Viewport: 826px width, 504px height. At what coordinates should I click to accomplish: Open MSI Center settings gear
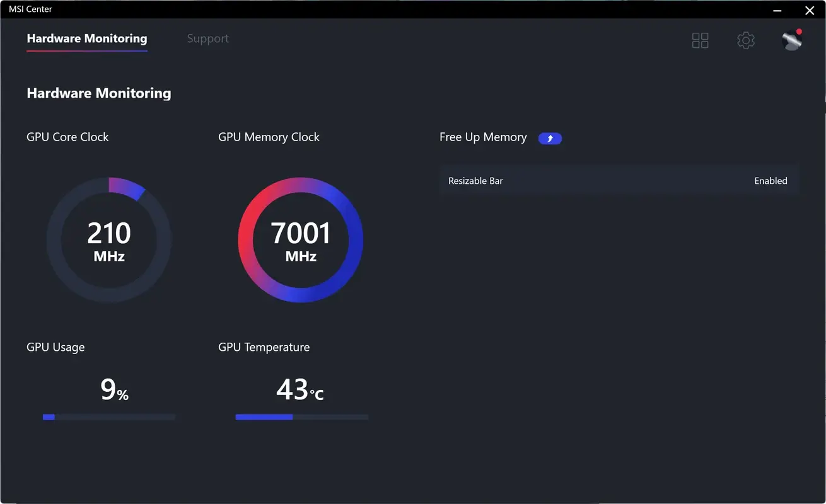tap(746, 40)
